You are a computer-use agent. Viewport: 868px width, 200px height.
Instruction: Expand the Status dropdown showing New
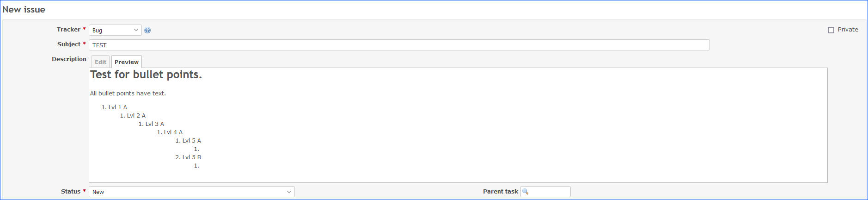[192, 192]
